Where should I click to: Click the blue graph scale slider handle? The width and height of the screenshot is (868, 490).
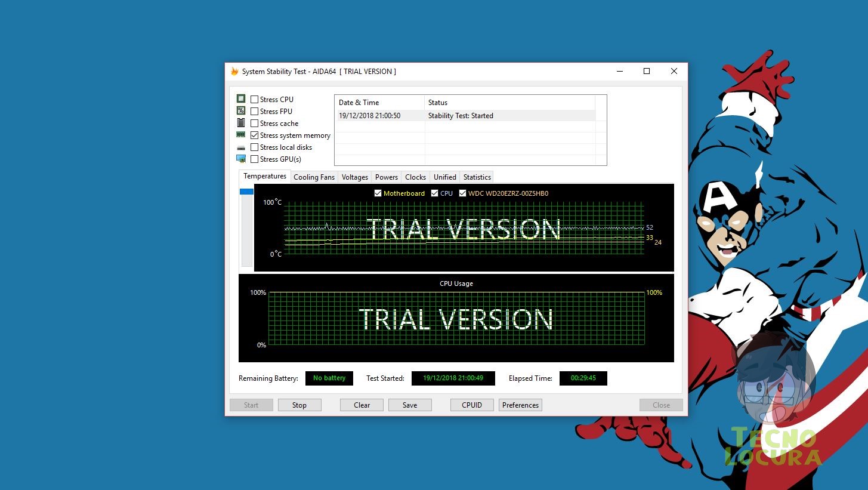click(246, 192)
